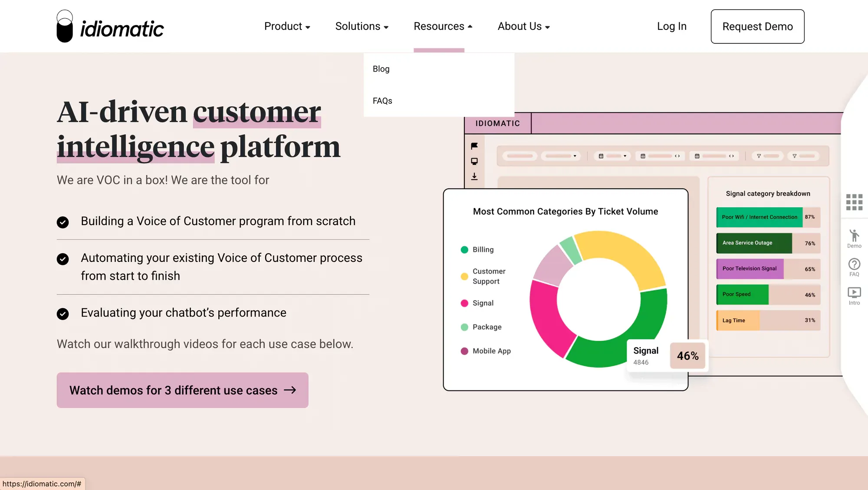Viewport: 868px width, 490px height.
Task: Click the Lag Time bar
Action: [768, 320]
